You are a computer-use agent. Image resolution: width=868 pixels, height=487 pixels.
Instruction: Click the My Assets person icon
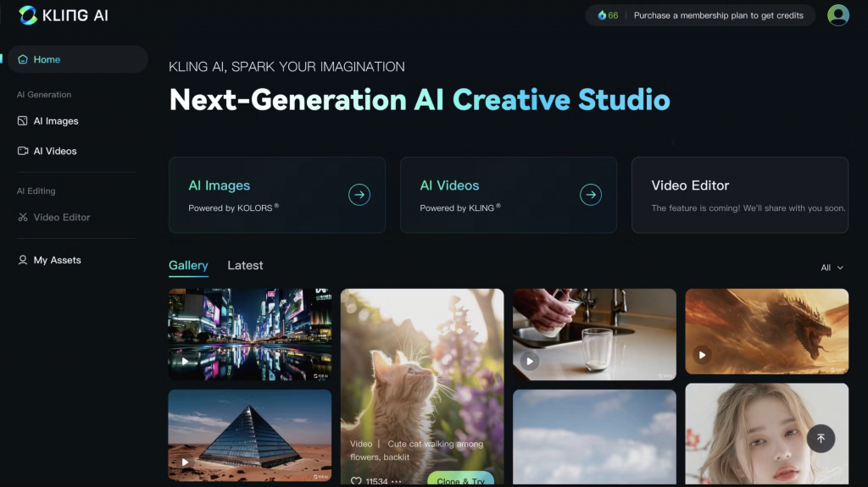tap(23, 259)
